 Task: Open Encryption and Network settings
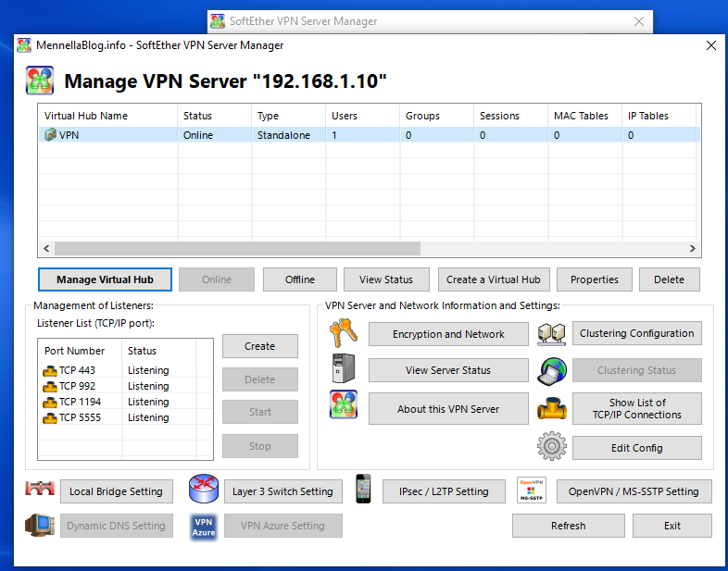pyautogui.click(x=448, y=334)
